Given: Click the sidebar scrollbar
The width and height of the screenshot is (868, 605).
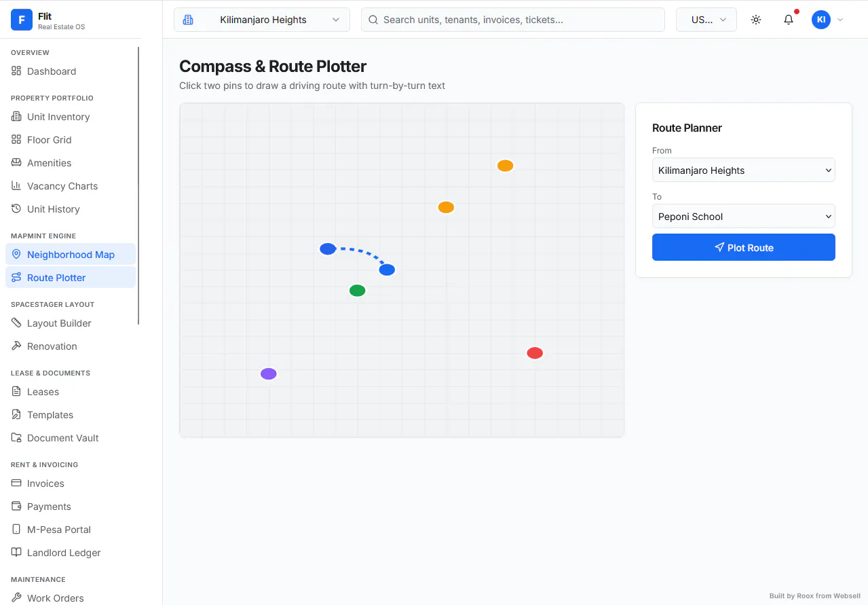Looking at the screenshot, I should point(138,185).
